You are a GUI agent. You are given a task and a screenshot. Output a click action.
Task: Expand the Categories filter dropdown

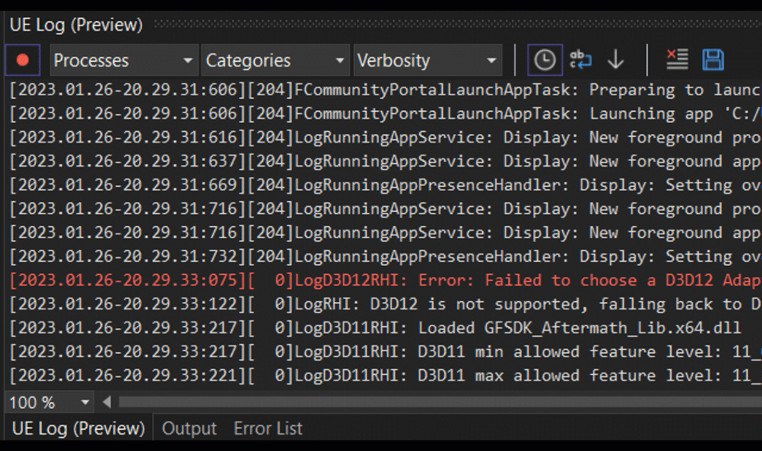[275, 60]
